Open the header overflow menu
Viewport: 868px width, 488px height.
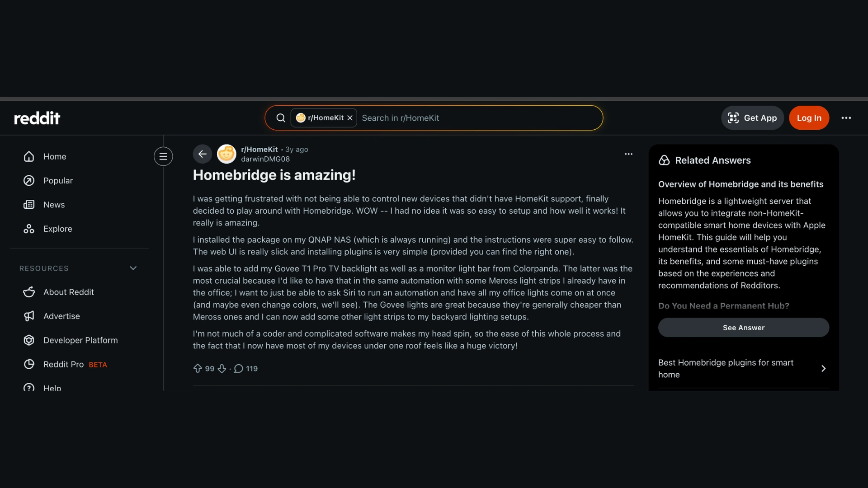(x=846, y=118)
